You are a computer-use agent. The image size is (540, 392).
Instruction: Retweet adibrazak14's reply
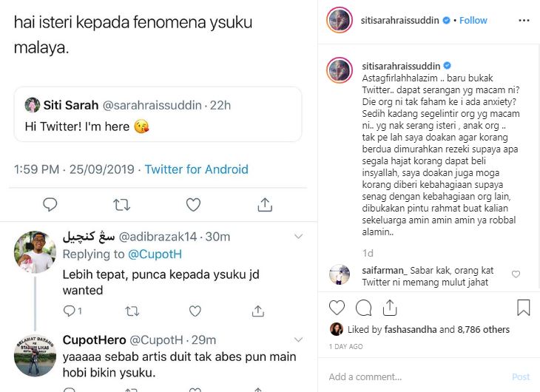click(x=132, y=311)
